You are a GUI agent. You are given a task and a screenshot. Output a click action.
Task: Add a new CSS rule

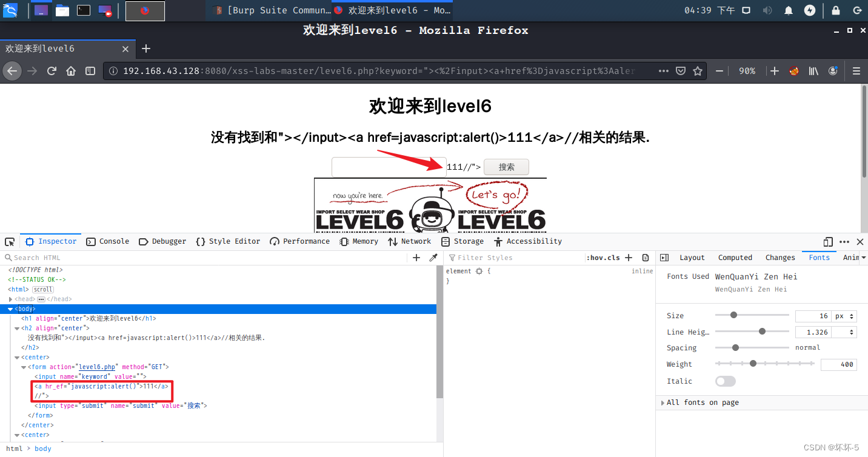[629, 258]
